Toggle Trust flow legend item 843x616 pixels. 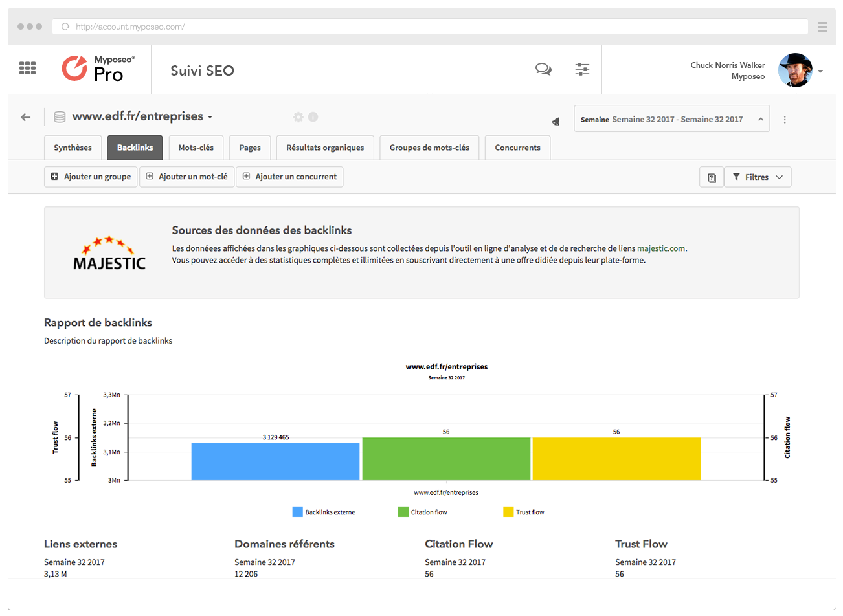tap(524, 512)
